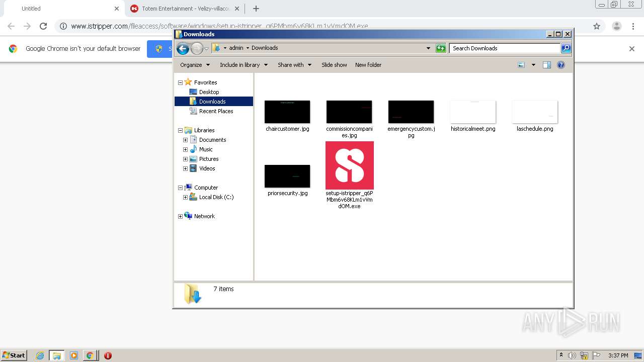Click the Chrome taskbar icon
Image resolution: width=644 pixels, height=362 pixels.
click(x=90, y=355)
